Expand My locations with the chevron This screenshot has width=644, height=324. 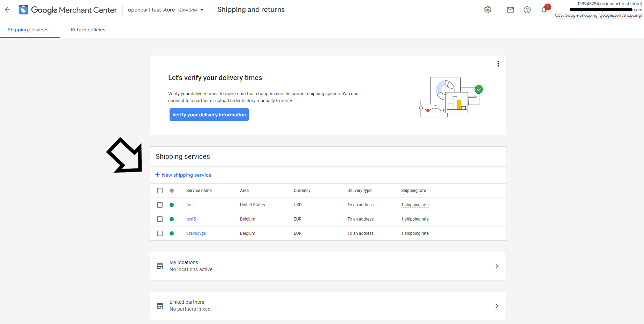point(496,266)
